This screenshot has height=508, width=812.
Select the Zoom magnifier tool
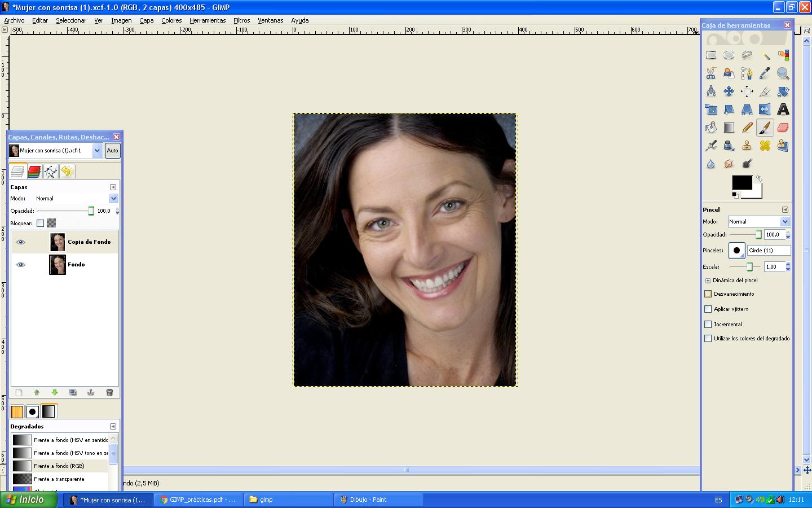pos(783,73)
